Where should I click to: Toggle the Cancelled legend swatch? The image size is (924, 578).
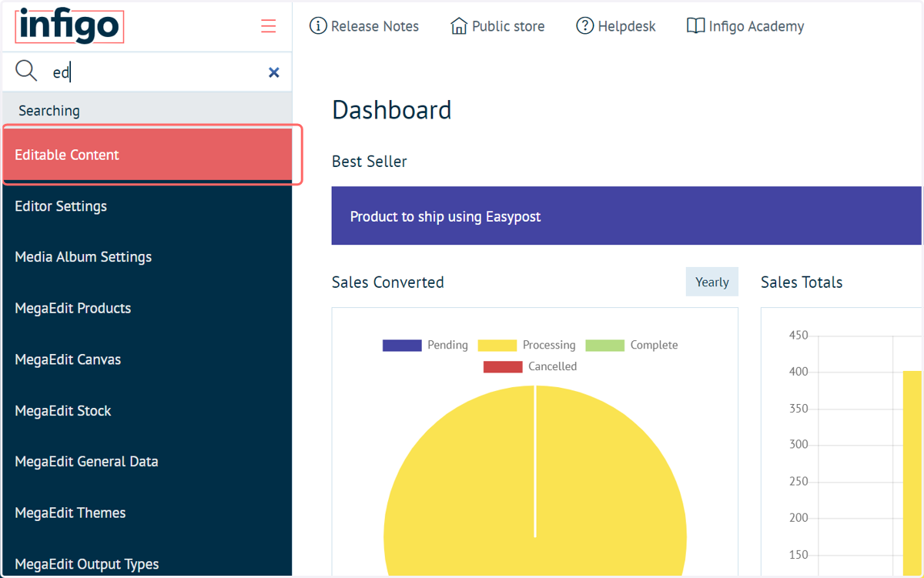point(503,367)
